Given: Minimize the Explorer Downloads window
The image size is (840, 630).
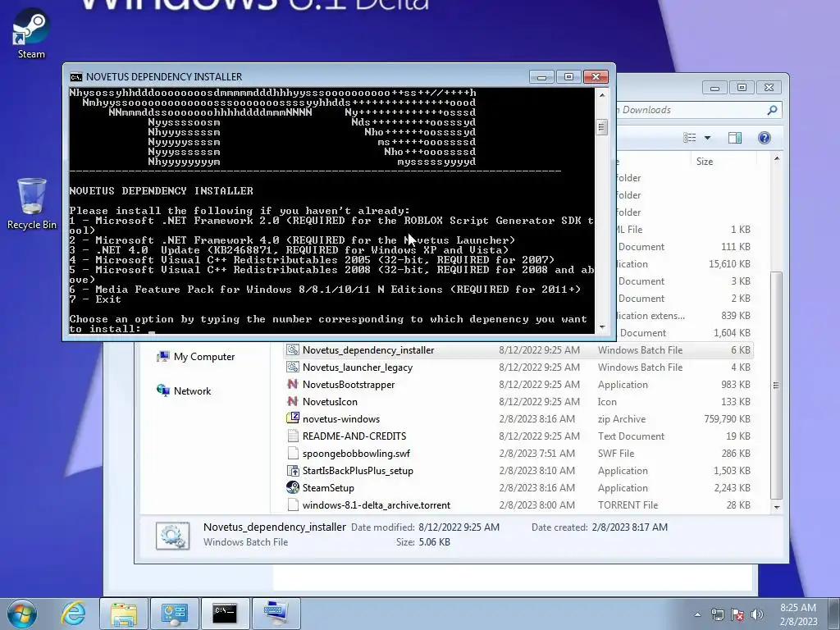Looking at the screenshot, I should click(x=714, y=87).
